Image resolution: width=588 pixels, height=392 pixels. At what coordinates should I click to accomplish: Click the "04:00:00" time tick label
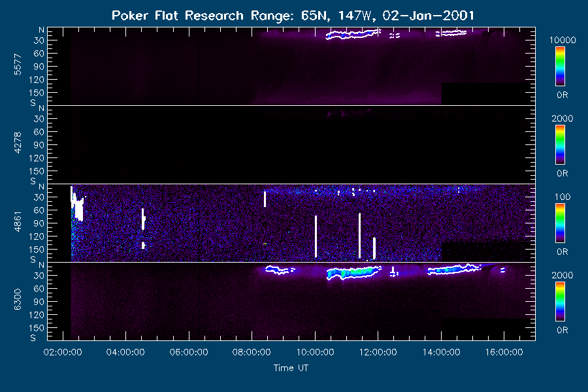(x=125, y=352)
